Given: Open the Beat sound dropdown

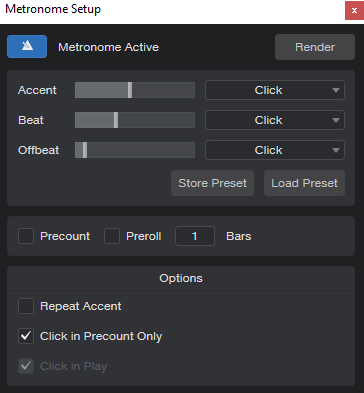Looking at the screenshot, I should (x=275, y=120).
